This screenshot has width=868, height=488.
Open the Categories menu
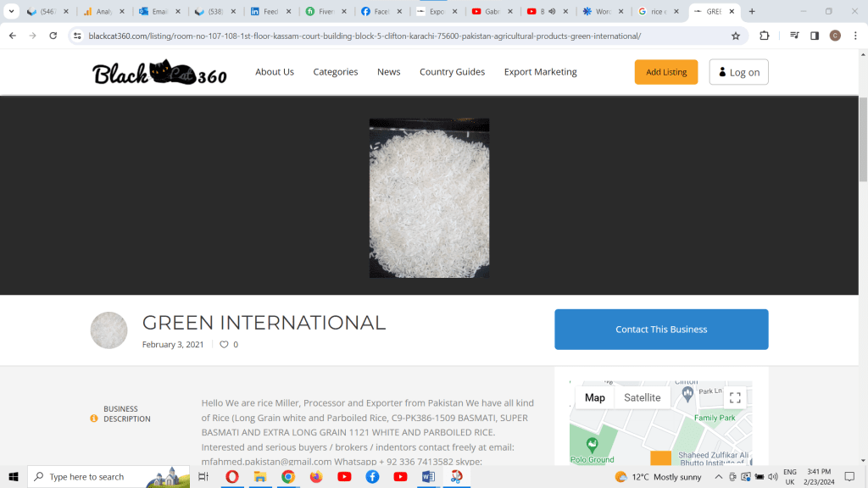[336, 72]
